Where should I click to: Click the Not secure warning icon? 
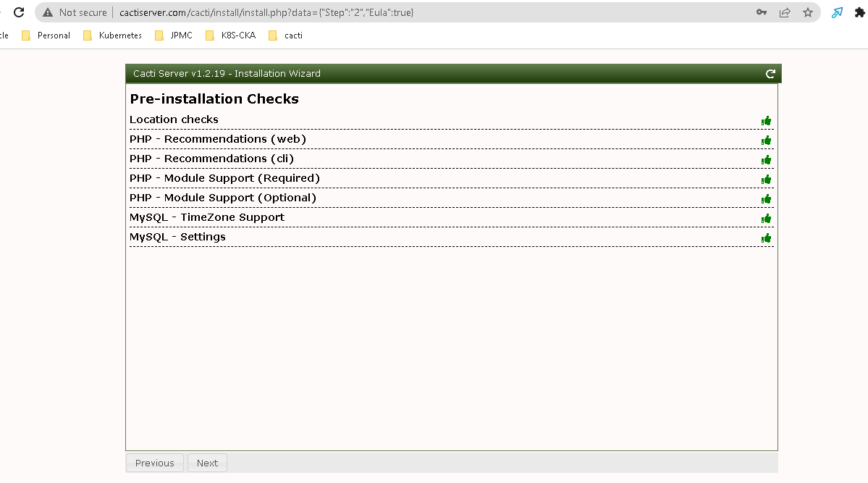click(49, 12)
